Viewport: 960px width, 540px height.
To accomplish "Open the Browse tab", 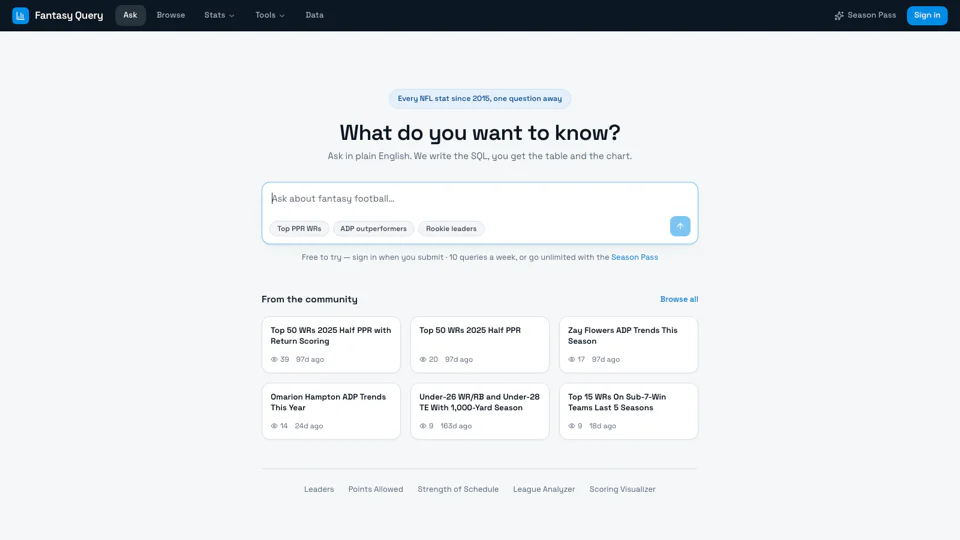I will tap(171, 15).
